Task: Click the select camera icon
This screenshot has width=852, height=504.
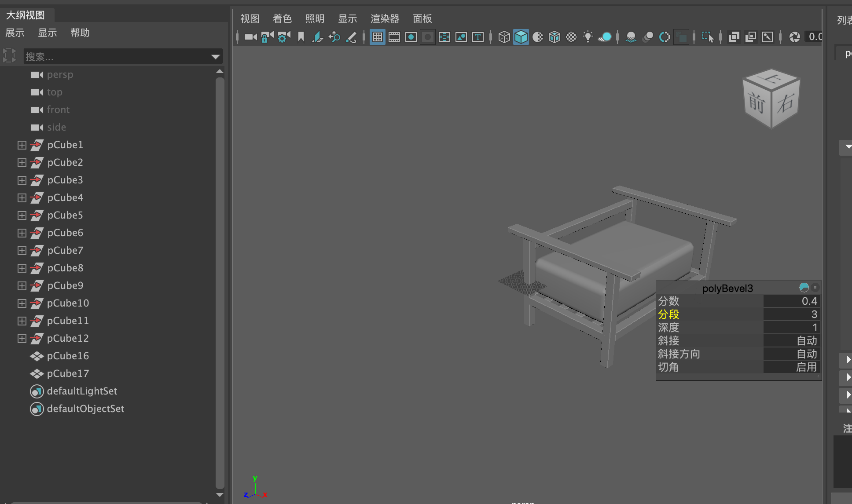Action: 250,37
